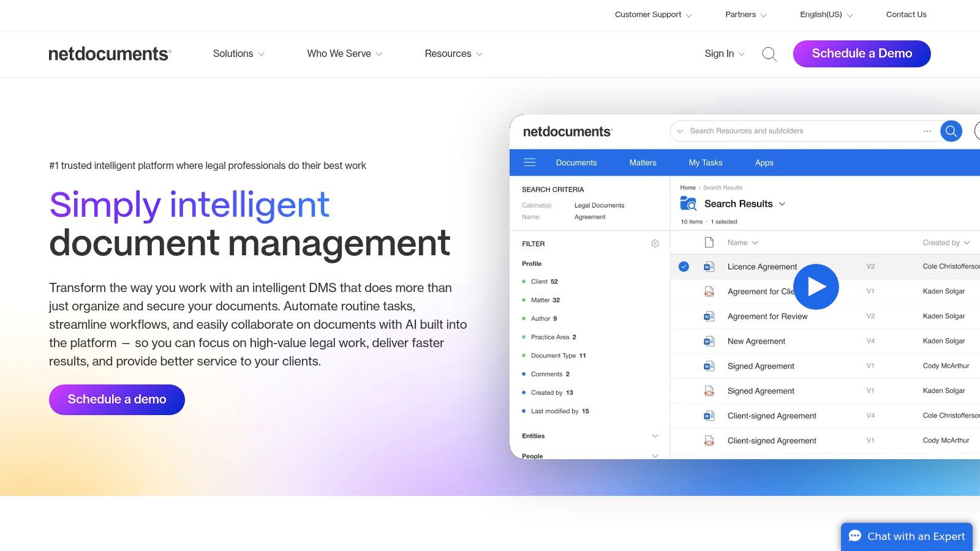Sort by the Created by column
980x551 pixels.
[x=946, y=243]
